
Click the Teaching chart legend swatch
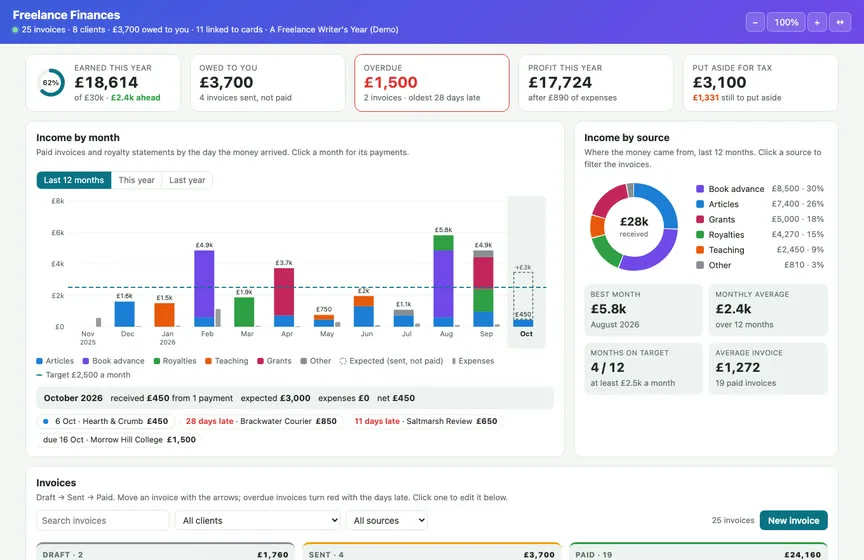pyautogui.click(x=208, y=361)
